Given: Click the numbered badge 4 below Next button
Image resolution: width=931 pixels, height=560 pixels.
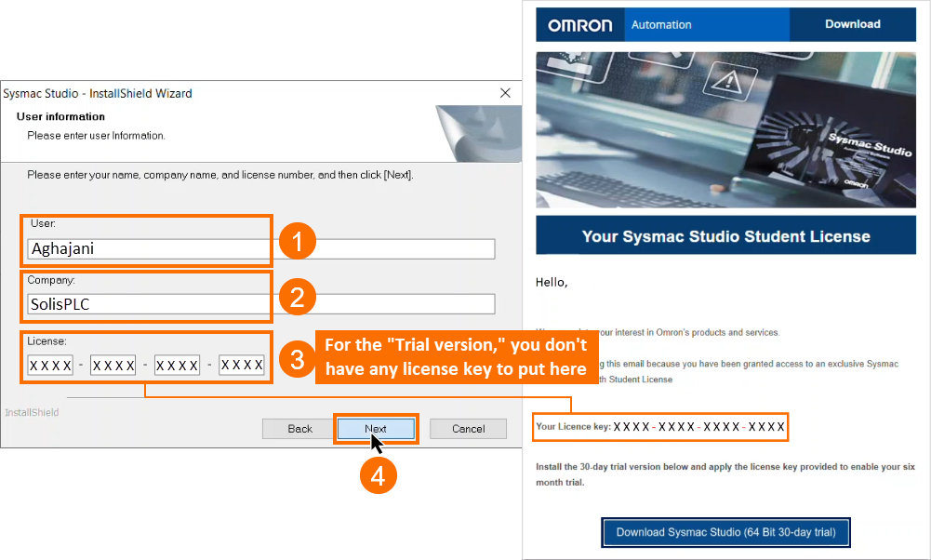Looking at the screenshot, I should 378,475.
